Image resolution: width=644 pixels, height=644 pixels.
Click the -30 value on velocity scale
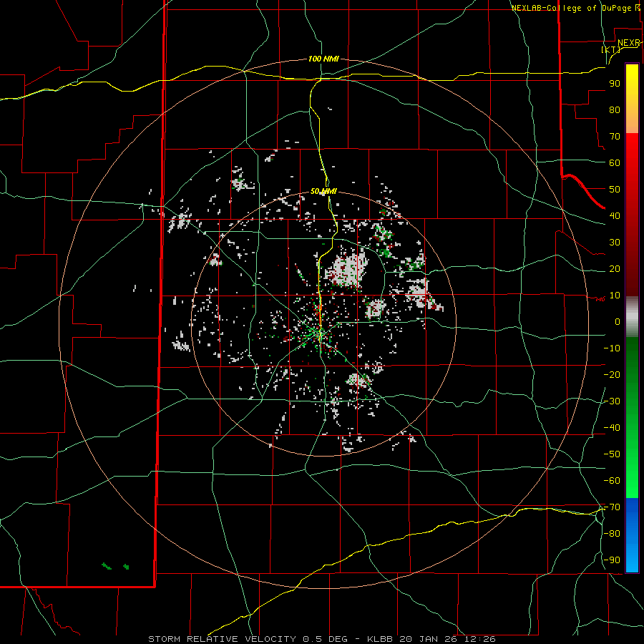612,401
